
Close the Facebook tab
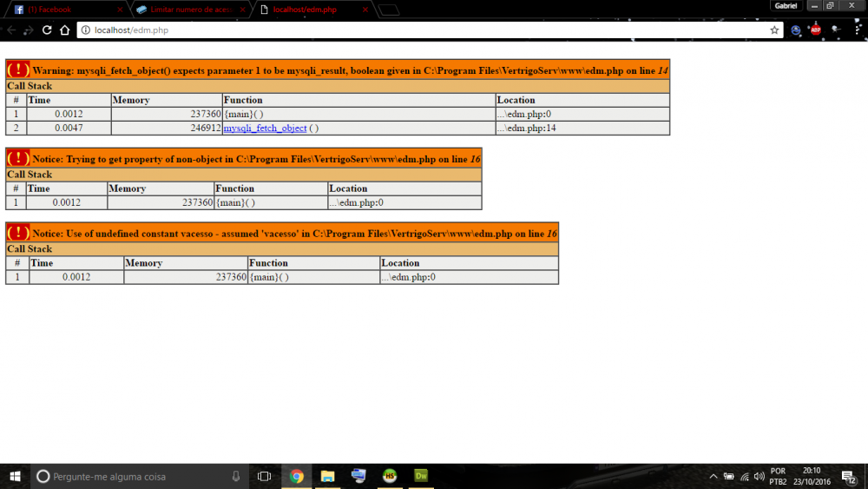(120, 10)
